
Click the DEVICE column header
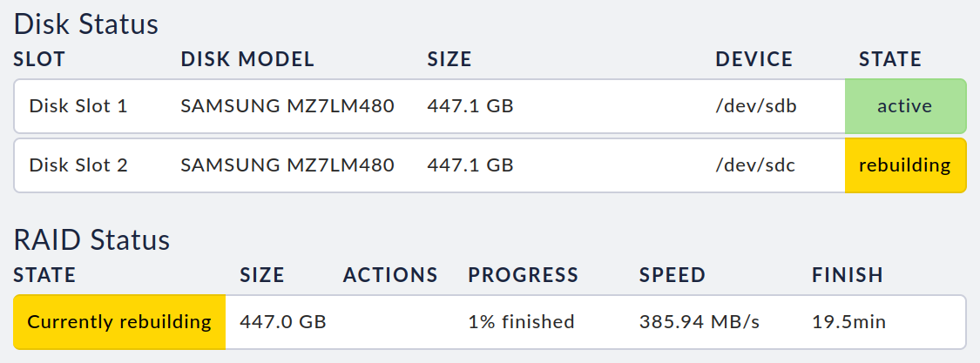pos(754,60)
